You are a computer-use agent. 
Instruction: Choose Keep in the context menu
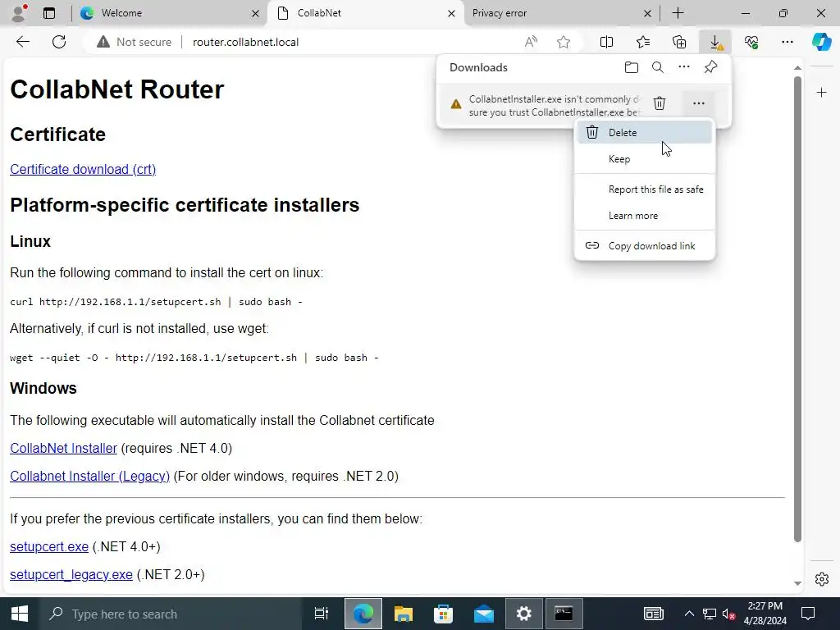(645, 159)
